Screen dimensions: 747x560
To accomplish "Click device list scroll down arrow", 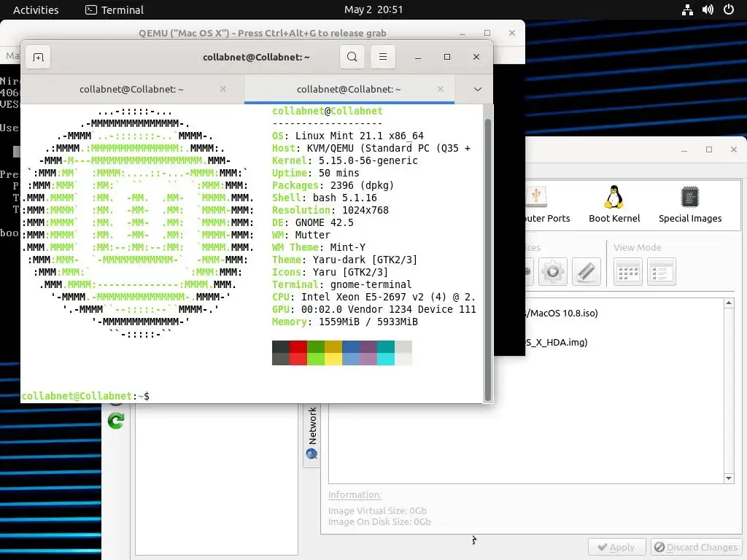I will 729,478.
